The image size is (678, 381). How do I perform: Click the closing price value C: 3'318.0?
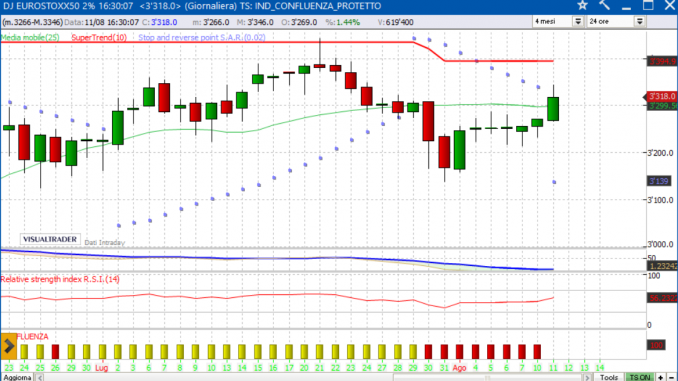[x=160, y=22]
